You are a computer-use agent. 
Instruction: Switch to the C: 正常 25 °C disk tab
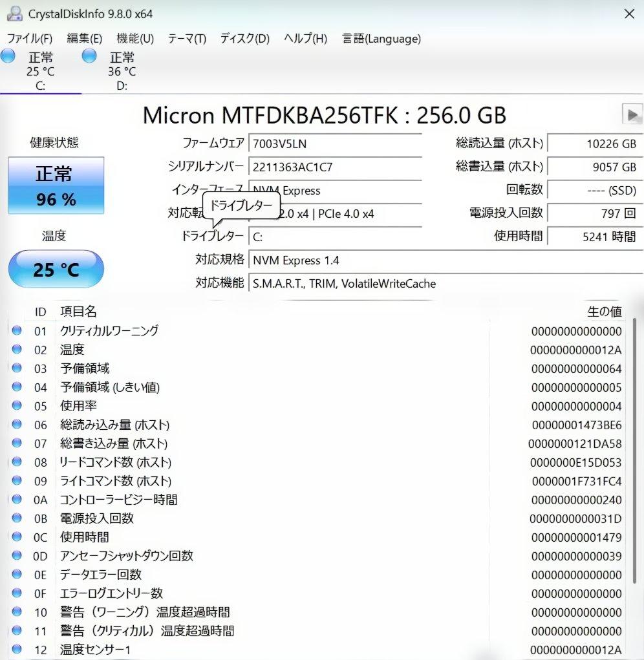[40, 70]
